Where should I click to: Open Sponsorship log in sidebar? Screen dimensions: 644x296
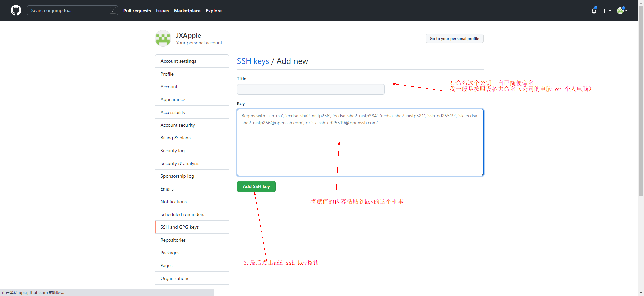192,176
